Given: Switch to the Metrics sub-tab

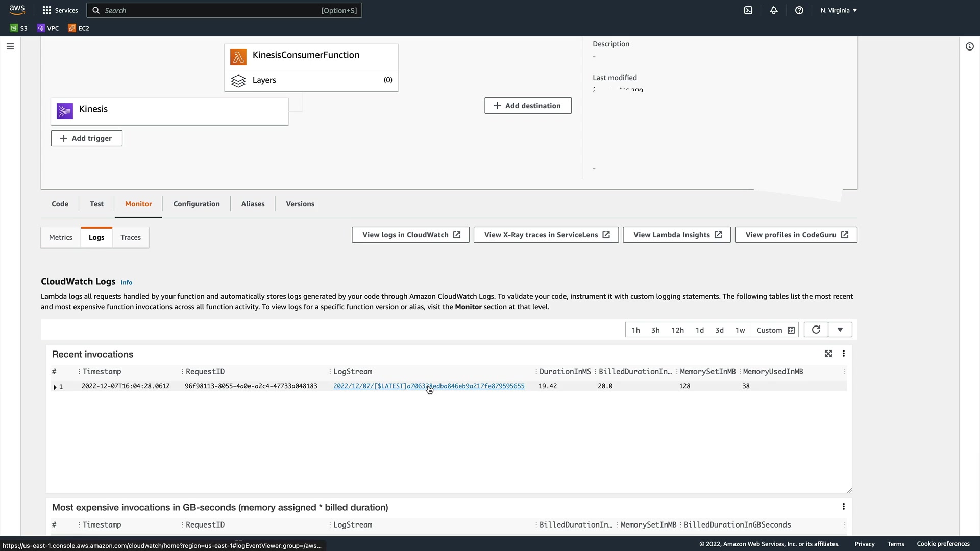Looking at the screenshot, I should (x=61, y=237).
